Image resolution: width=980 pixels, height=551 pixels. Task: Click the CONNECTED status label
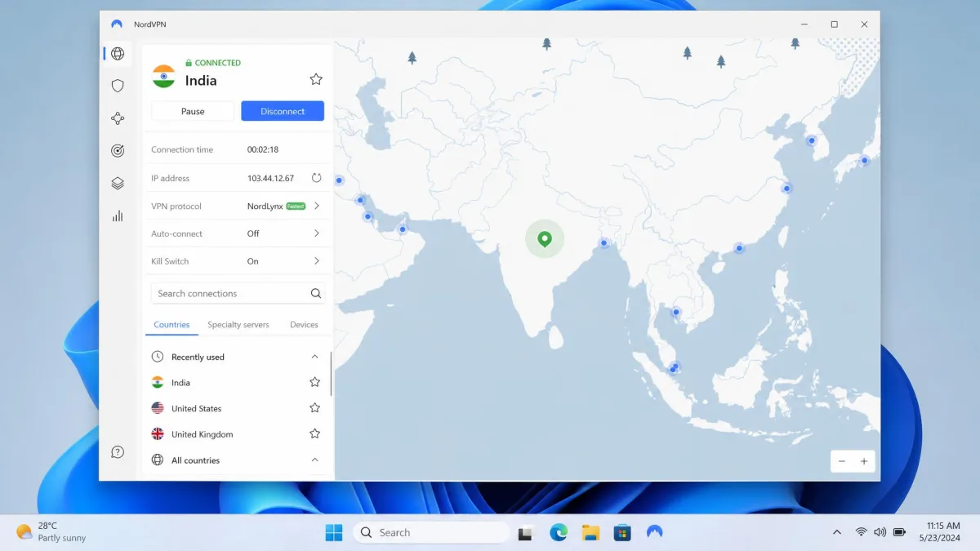coord(213,63)
